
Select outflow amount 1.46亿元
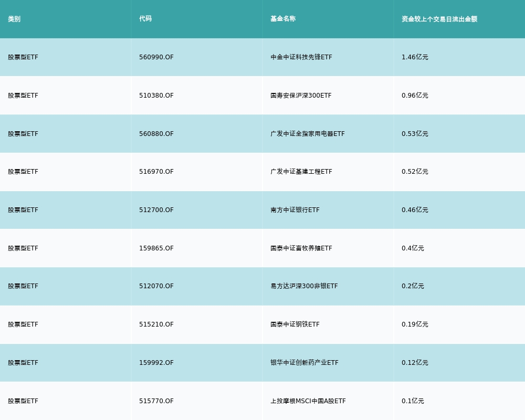point(415,57)
